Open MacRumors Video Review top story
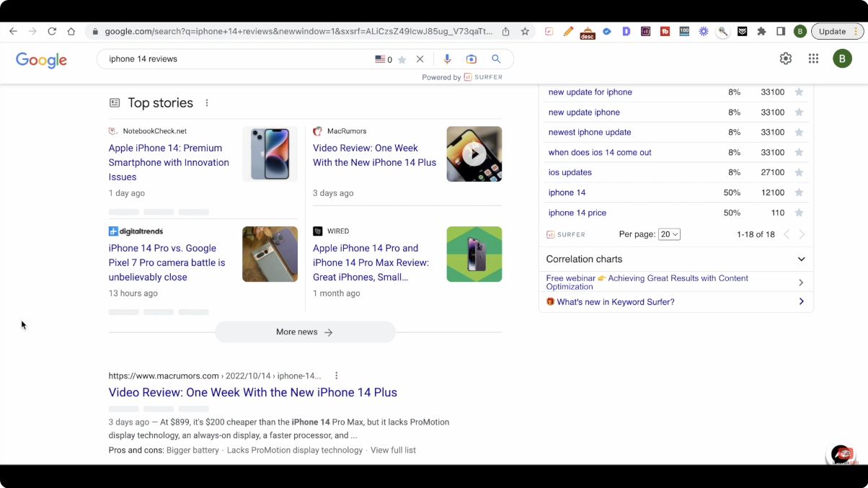 [x=374, y=155]
